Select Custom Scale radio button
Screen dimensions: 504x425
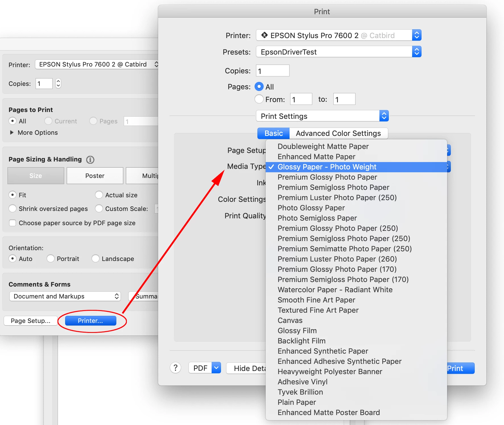coord(99,208)
